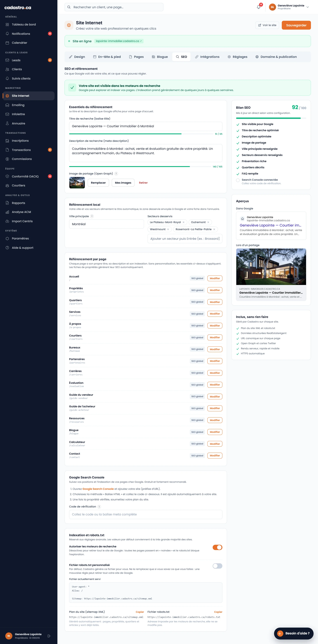
Task: Click the Search Console connectée empty circle
Action: 238,180
